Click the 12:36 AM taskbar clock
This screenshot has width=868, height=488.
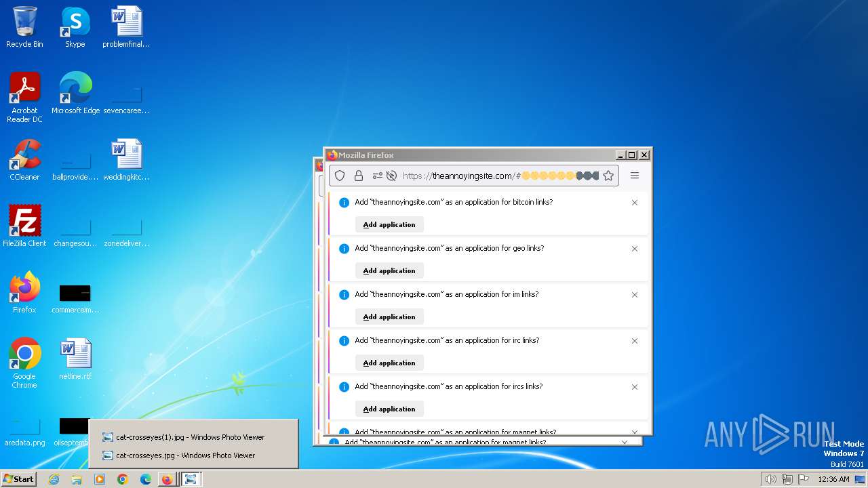click(x=833, y=479)
